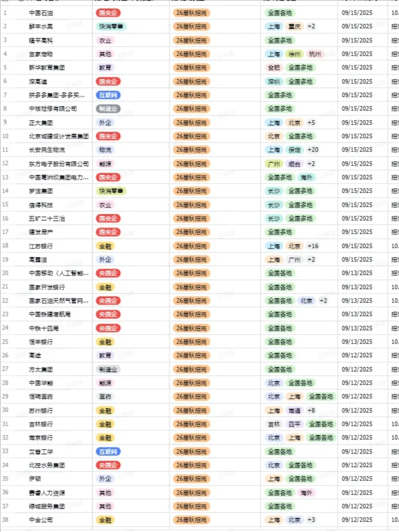399x532 pixels.
Task: Click the 北控水务集团 company name
Action: tap(47, 465)
